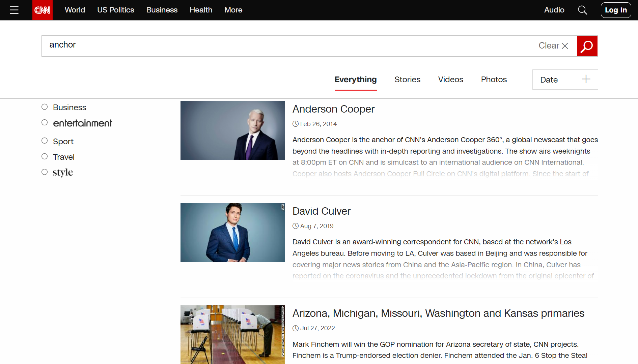Click the Jul 27, 2022 date text

(x=317, y=328)
